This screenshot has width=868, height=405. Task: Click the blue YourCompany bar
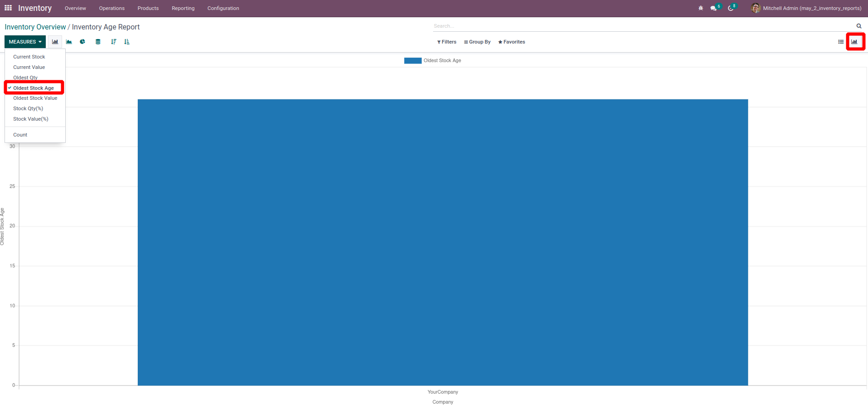pyautogui.click(x=443, y=242)
